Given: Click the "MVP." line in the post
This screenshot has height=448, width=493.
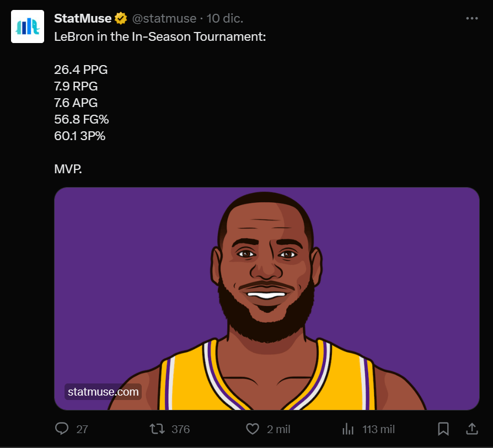Looking at the screenshot, I should [x=68, y=169].
